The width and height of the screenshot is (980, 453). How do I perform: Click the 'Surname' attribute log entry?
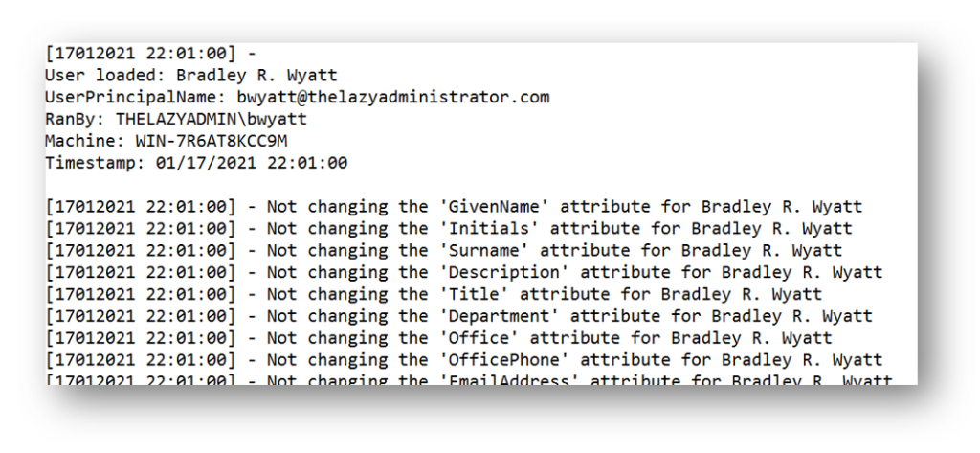(x=444, y=251)
